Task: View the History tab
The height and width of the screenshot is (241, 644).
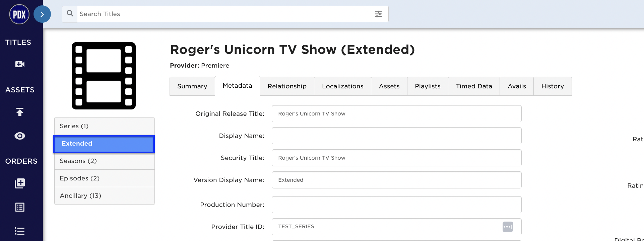Action: (x=553, y=86)
